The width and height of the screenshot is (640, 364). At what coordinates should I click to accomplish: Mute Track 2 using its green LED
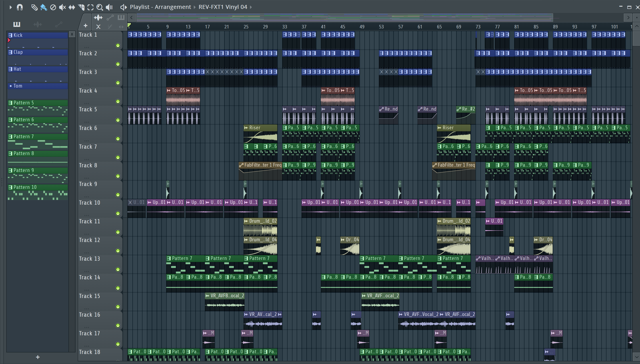[118, 64]
